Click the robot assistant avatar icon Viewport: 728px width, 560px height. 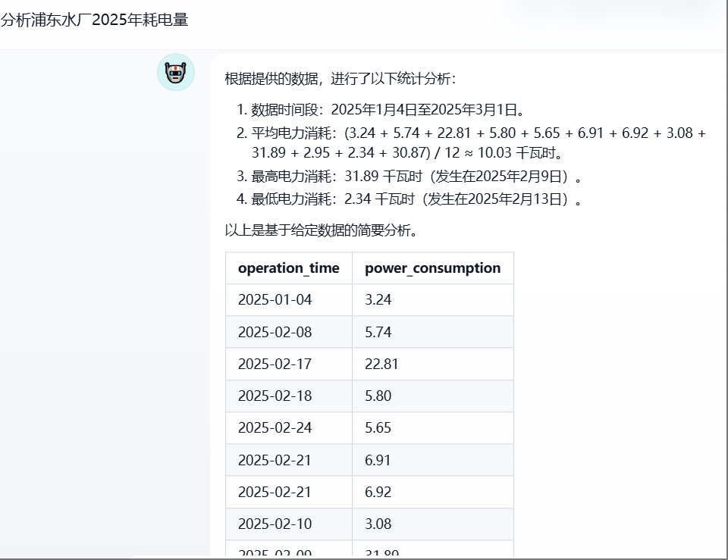(176, 73)
